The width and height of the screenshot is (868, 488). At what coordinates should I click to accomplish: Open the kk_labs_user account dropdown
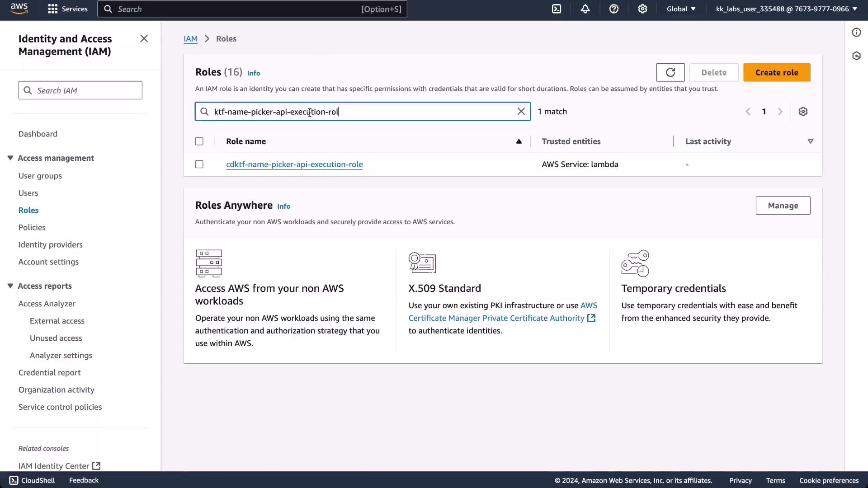(x=787, y=9)
